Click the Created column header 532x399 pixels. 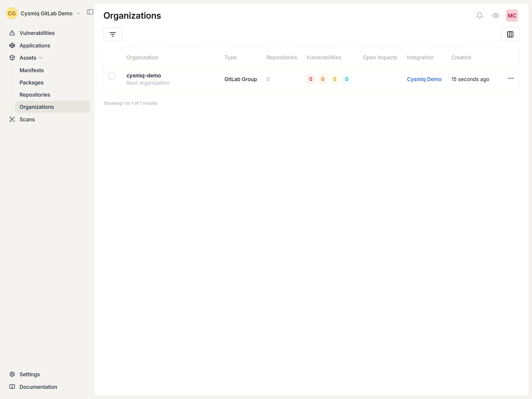click(x=461, y=57)
